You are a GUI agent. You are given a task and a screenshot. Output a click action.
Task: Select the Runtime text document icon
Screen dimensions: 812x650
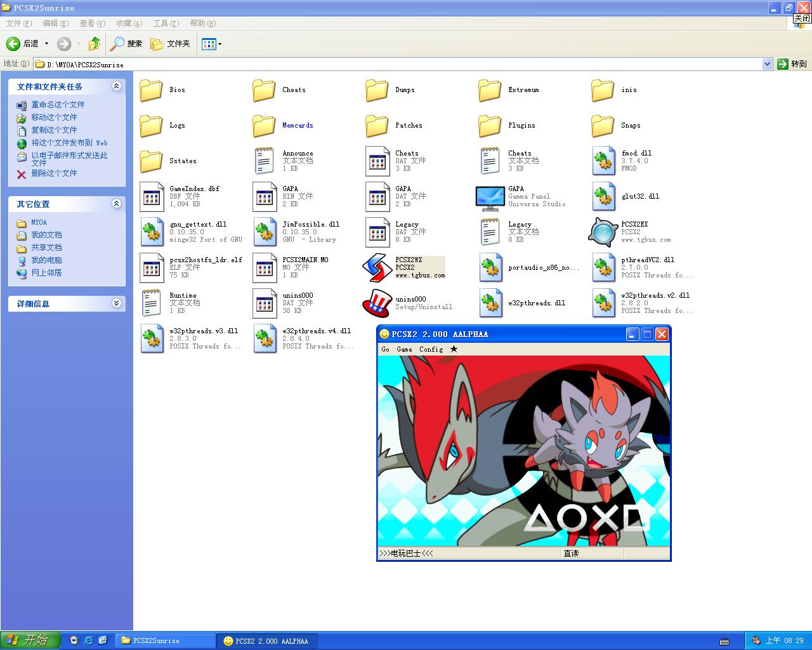coord(151,303)
